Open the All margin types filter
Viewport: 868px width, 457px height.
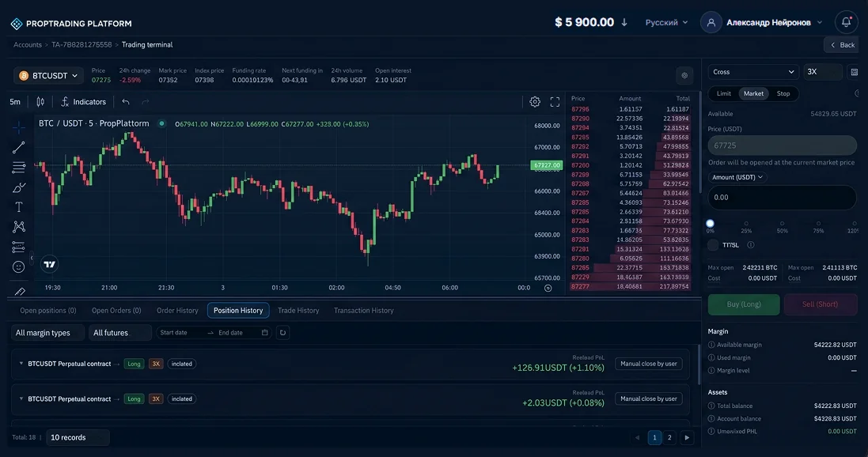(x=47, y=333)
